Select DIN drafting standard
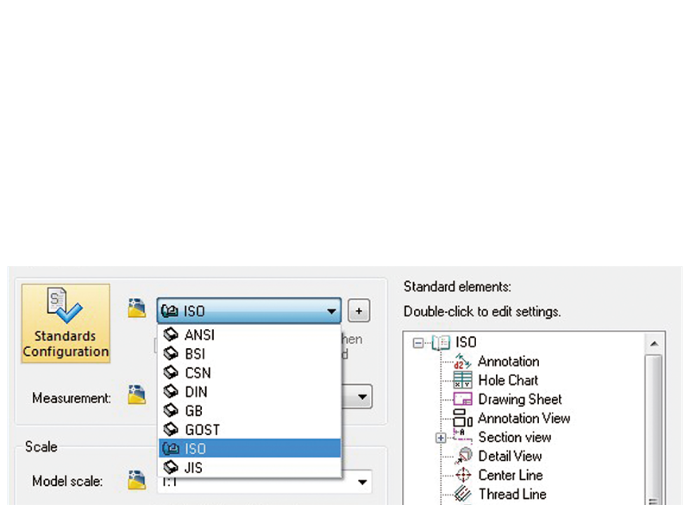 tap(195, 391)
